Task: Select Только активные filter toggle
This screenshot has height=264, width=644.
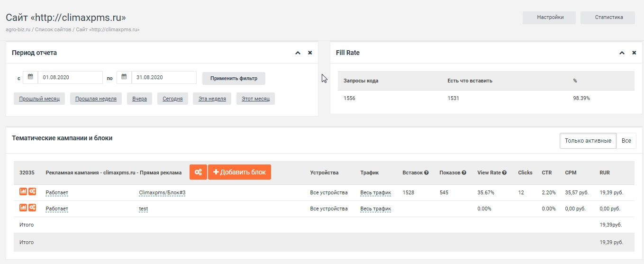Action: point(588,141)
